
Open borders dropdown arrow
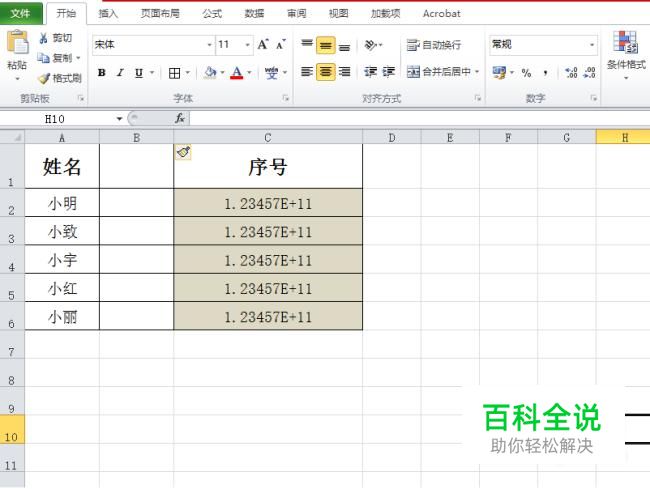[187, 73]
